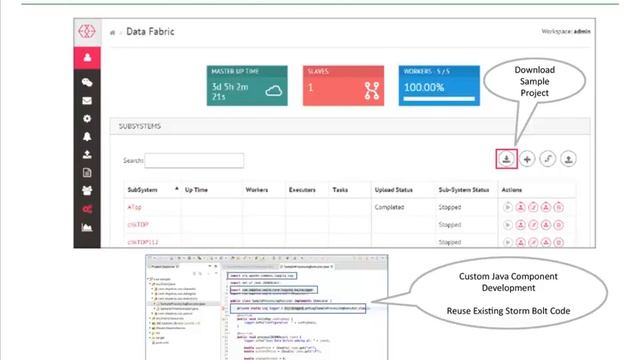Click the Actions column header
The image size is (640, 360).
[511, 190]
